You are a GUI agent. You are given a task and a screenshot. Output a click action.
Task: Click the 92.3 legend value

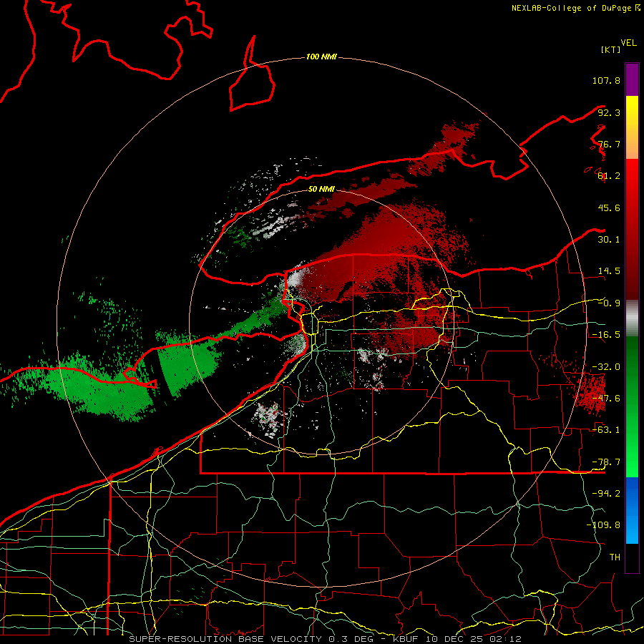pos(609,112)
